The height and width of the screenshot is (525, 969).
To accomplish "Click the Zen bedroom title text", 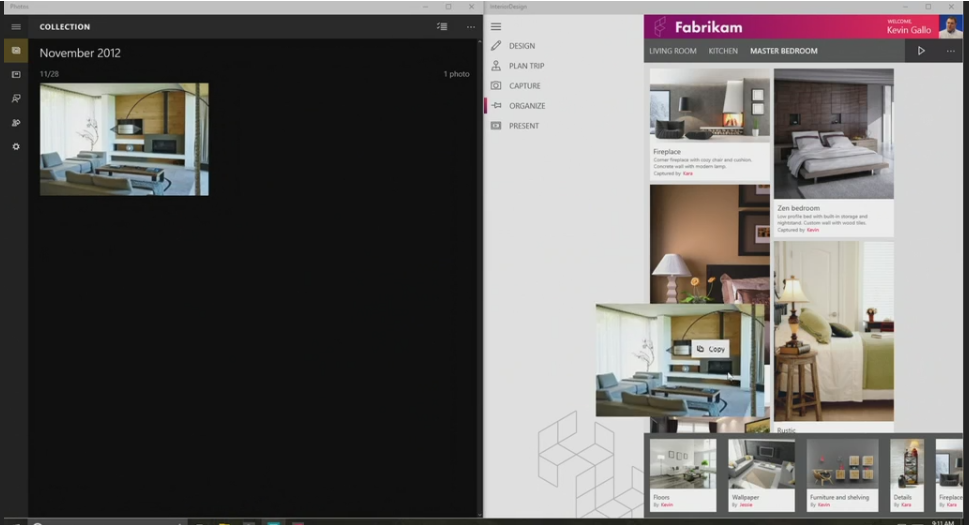I will 798,208.
